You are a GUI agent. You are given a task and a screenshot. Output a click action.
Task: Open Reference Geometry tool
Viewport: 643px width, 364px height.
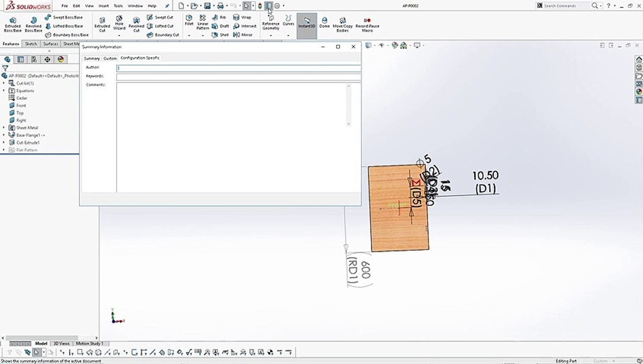point(270,22)
